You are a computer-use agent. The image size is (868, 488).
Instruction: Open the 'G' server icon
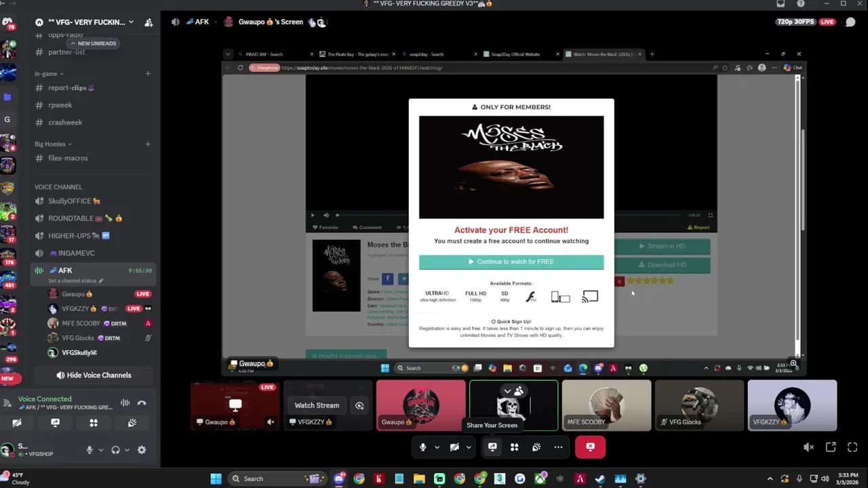point(7,120)
